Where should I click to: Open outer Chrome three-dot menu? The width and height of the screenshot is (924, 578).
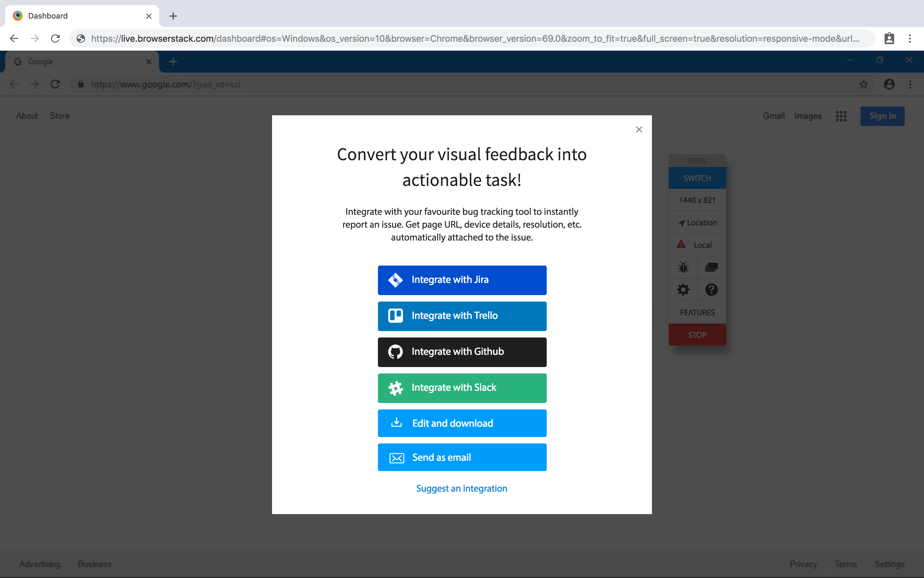pos(910,38)
